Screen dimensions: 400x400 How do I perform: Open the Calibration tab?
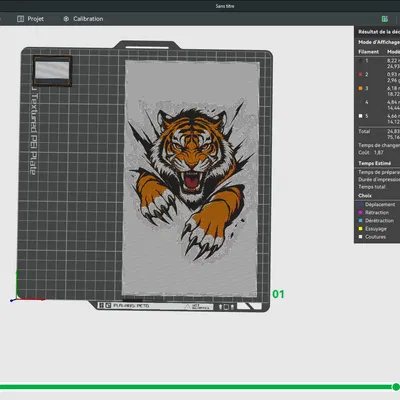83,19
